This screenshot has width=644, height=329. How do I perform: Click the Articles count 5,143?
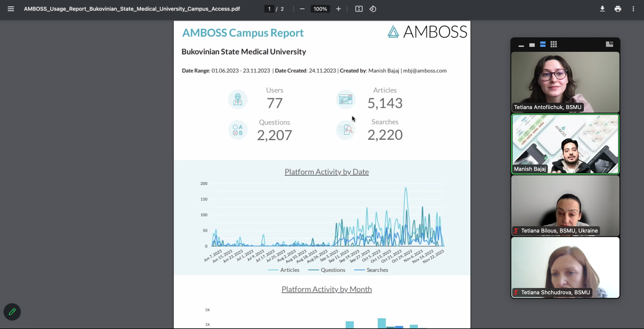385,103
